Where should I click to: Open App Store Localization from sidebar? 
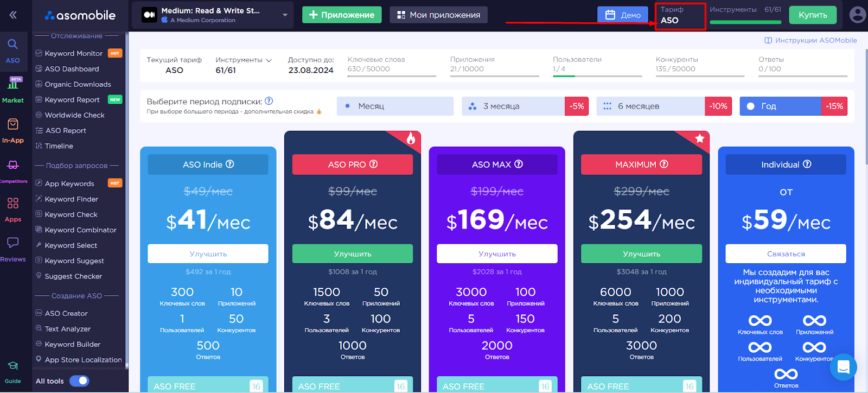79,360
